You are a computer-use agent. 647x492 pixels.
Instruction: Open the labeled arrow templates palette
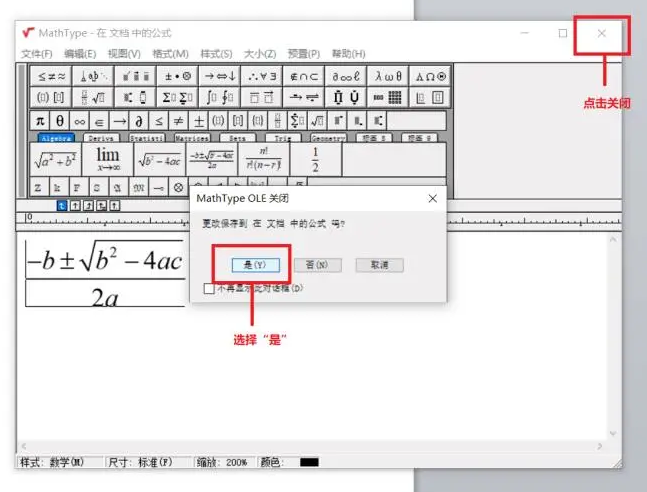pos(304,97)
